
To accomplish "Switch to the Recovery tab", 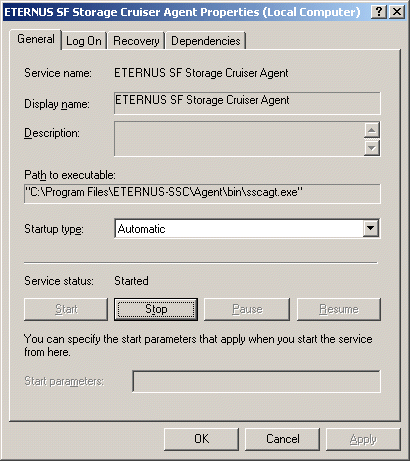I will pyautogui.click(x=136, y=41).
